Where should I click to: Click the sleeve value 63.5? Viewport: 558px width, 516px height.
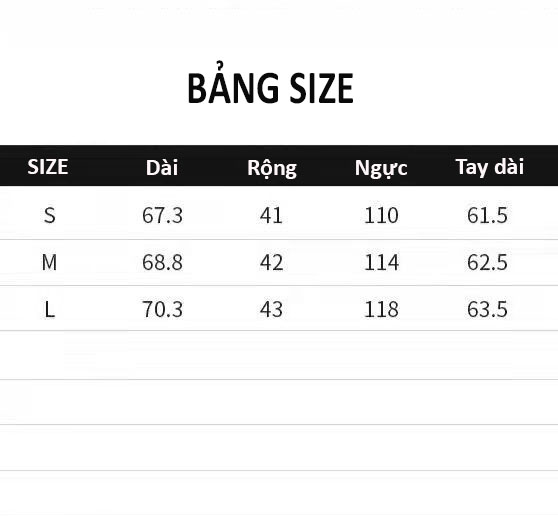tap(487, 309)
